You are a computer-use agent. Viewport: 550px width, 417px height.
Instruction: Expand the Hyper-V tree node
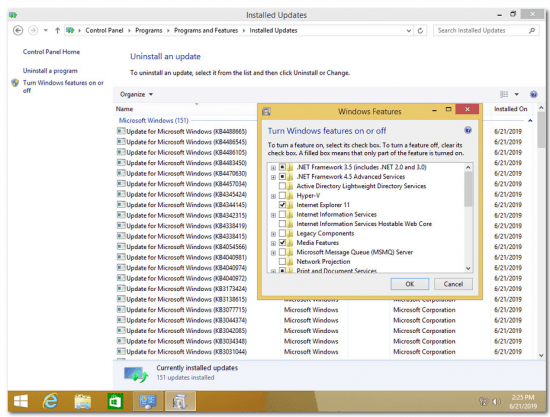point(273,196)
